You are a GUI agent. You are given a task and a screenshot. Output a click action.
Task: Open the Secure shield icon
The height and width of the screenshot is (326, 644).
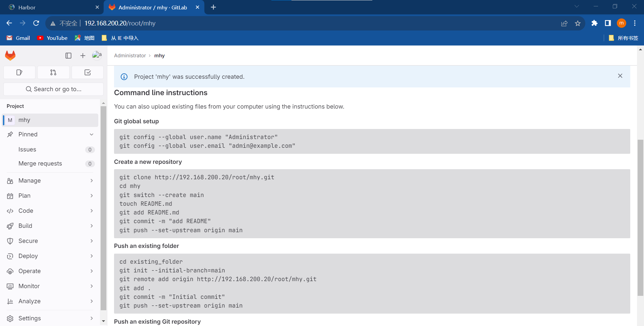[10, 241]
